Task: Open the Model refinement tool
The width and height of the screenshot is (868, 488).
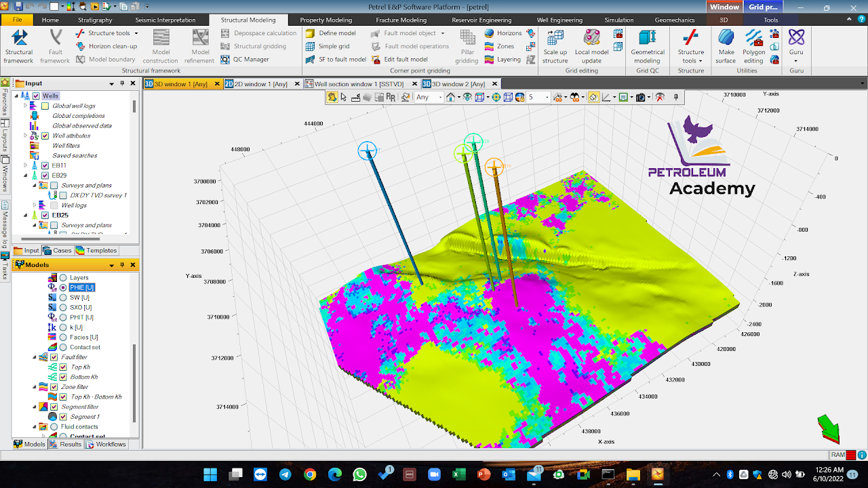Action: 200,46
